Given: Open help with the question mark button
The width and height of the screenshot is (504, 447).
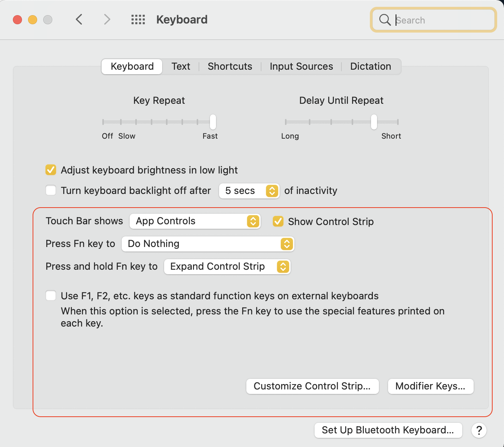Looking at the screenshot, I should (x=479, y=430).
